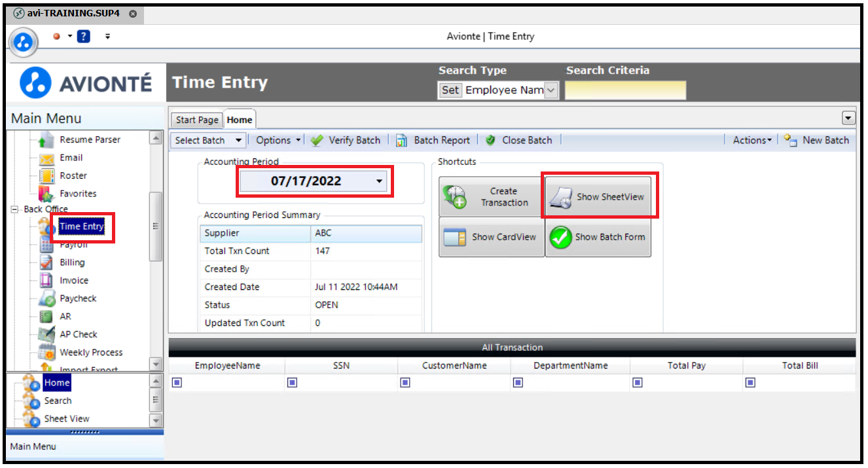The height and width of the screenshot is (468, 868).
Task: Click Close Batch in the toolbar
Action: tap(519, 140)
